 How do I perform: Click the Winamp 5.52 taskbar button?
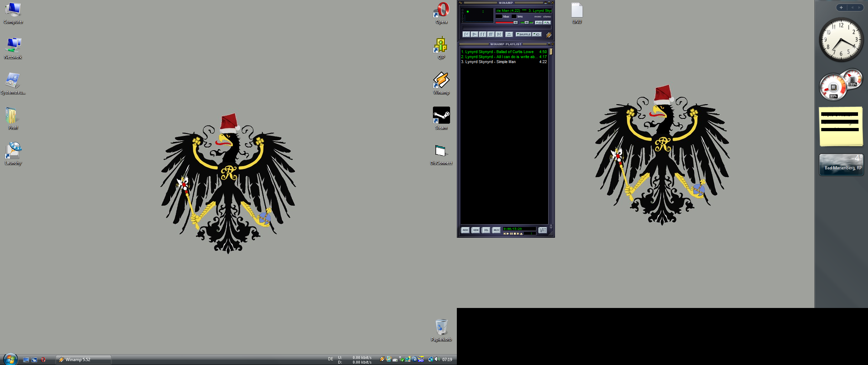pos(84,360)
